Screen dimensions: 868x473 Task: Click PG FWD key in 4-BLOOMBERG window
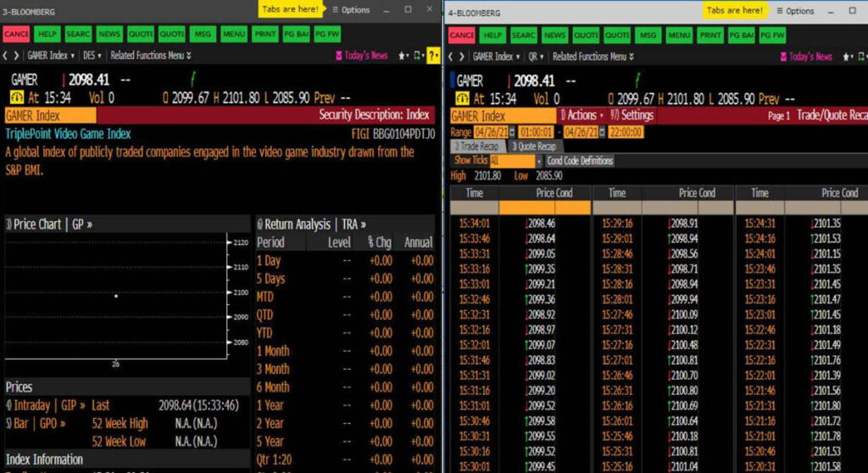(x=773, y=36)
